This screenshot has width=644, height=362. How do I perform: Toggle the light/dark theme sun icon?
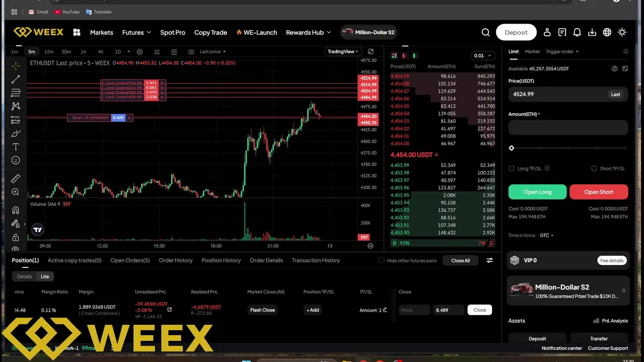click(x=622, y=32)
